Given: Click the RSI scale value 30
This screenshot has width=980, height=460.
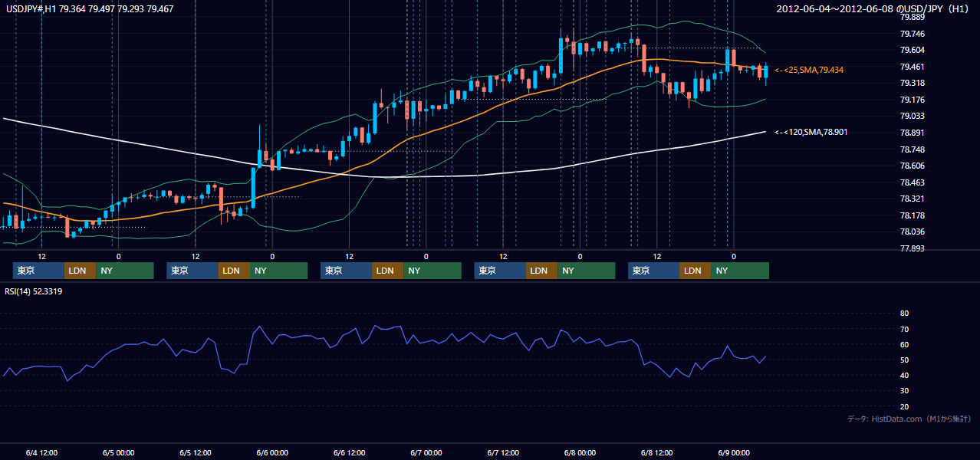Looking at the screenshot, I should (904, 391).
